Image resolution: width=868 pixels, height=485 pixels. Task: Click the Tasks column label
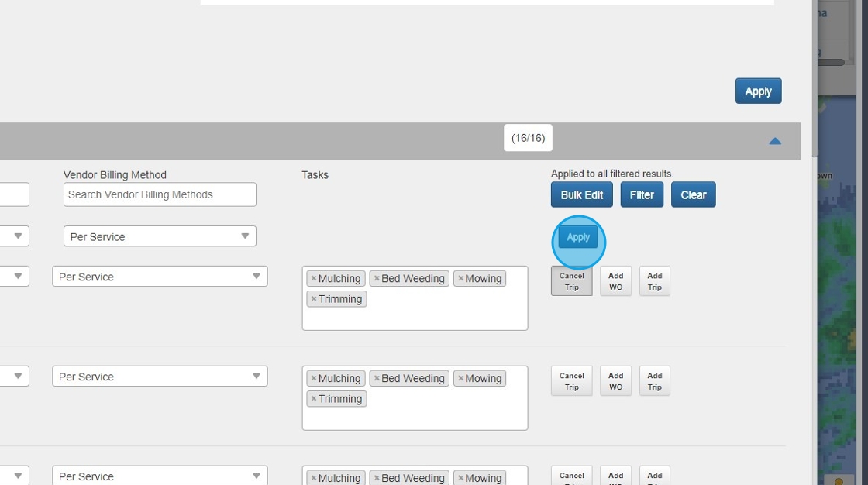pyautogui.click(x=315, y=175)
